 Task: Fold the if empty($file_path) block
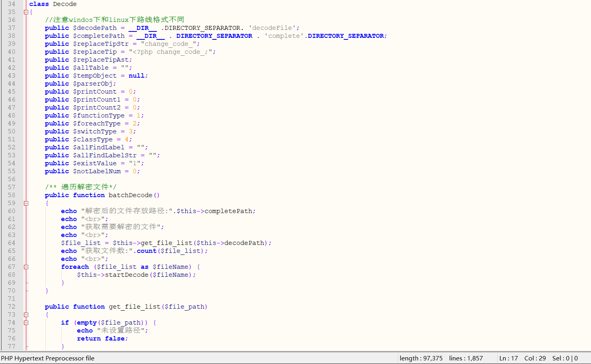tap(26, 323)
